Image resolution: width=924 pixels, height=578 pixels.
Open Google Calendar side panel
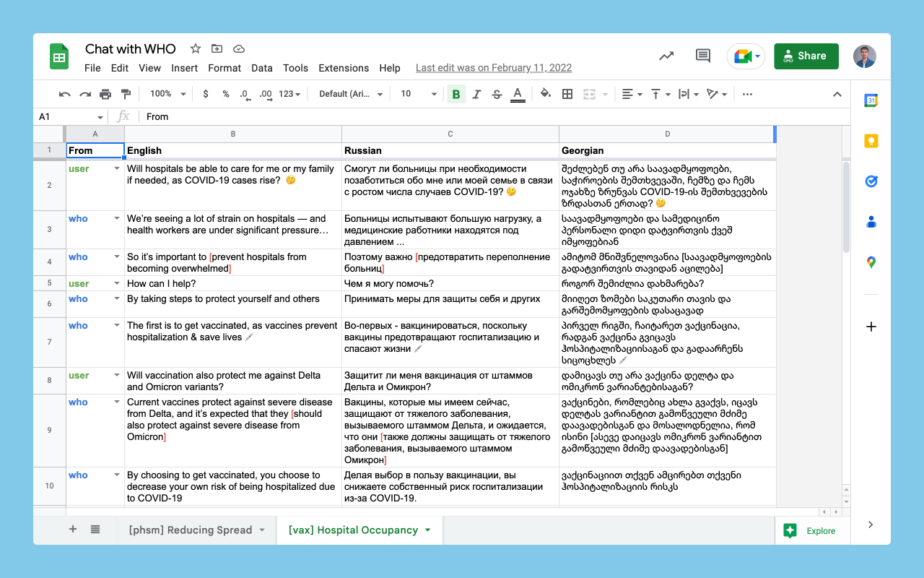[871, 100]
